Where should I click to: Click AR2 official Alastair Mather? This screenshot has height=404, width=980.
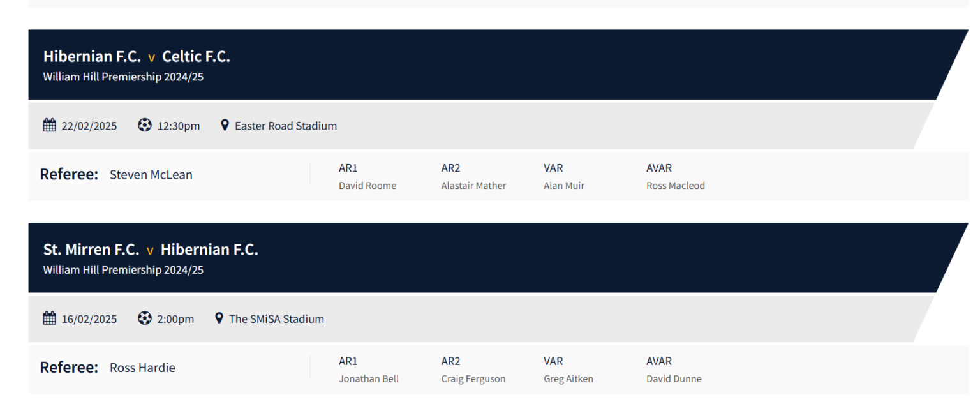tap(473, 186)
